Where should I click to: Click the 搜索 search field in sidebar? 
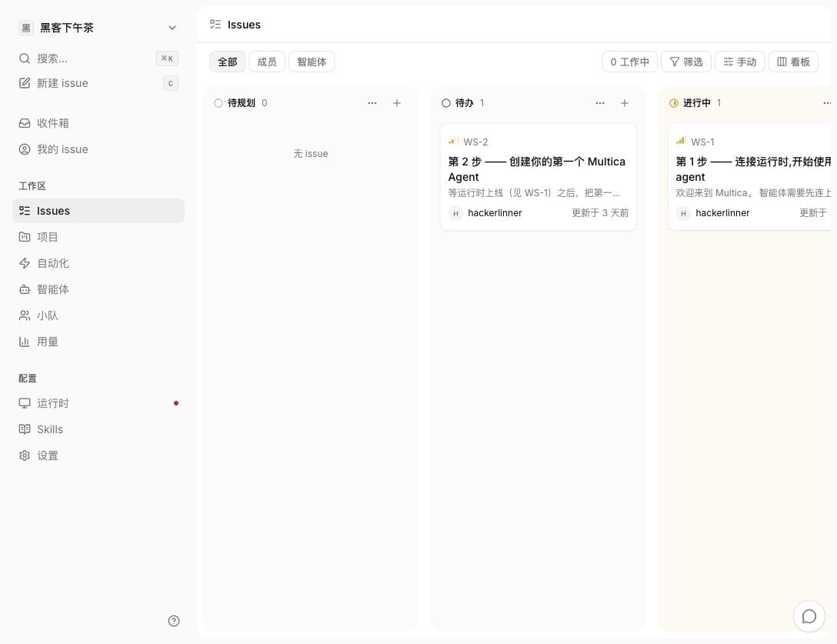pyautogui.click(x=98, y=58)
